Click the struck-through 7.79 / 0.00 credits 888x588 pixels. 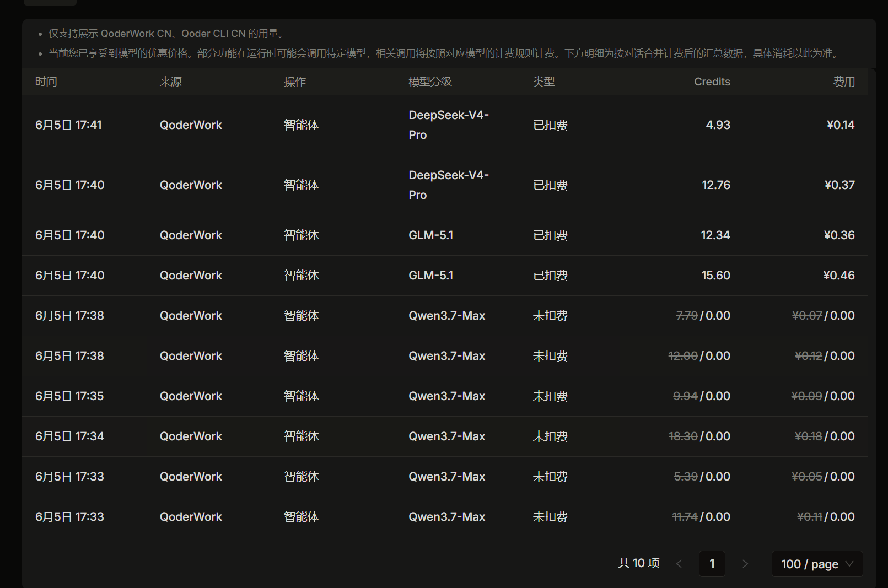[x=703, y=316]
